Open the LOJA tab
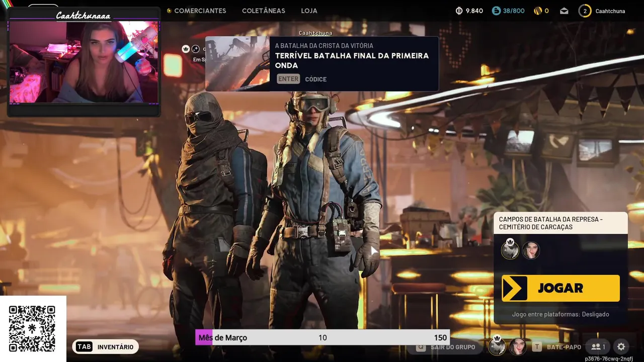Viewport: 644px width, 362px height. tap(309, 11)
